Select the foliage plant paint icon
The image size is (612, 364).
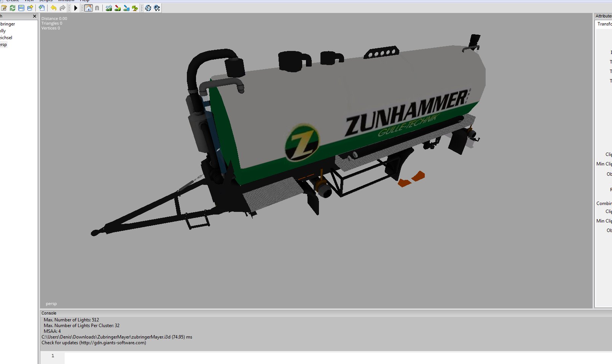coord(135,8)
